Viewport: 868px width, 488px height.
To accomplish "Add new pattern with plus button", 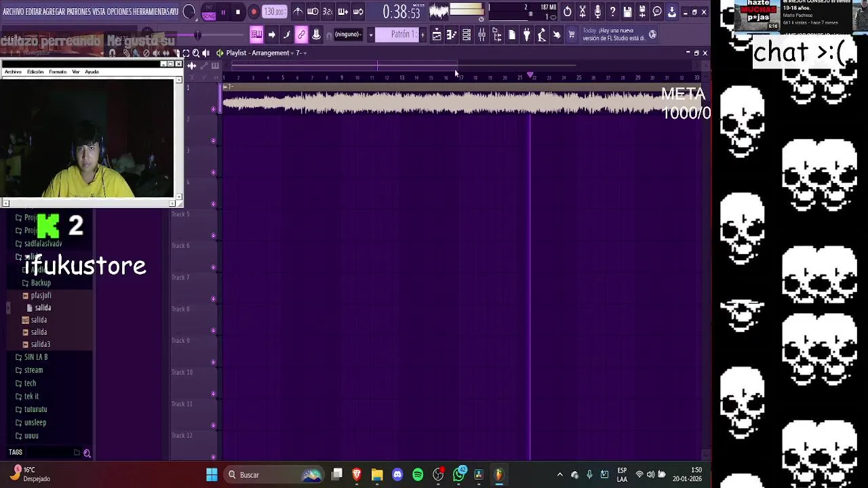I will (x=422, y=35).
